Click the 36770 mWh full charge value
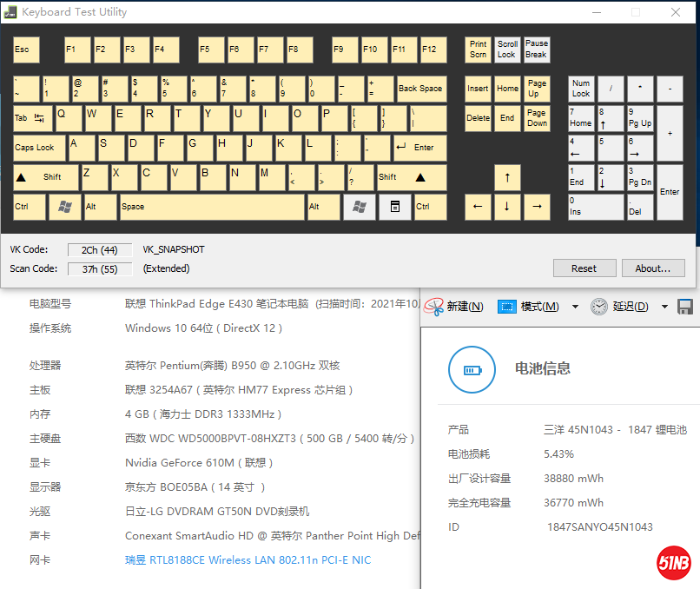The image size is (700, 589). point(573,503)
